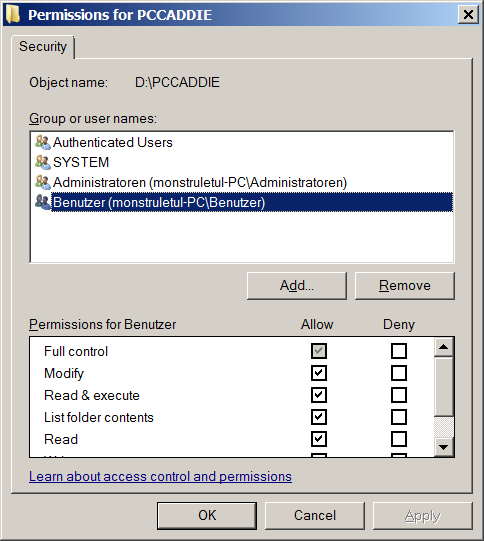This screenshot has height=541, width=484.
Task: Open Learn about access control and permissions
Action: coord(160,476)
